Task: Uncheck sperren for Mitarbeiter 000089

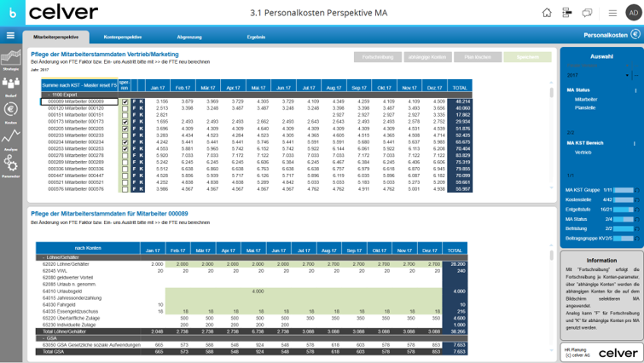Action: point(125,101)
